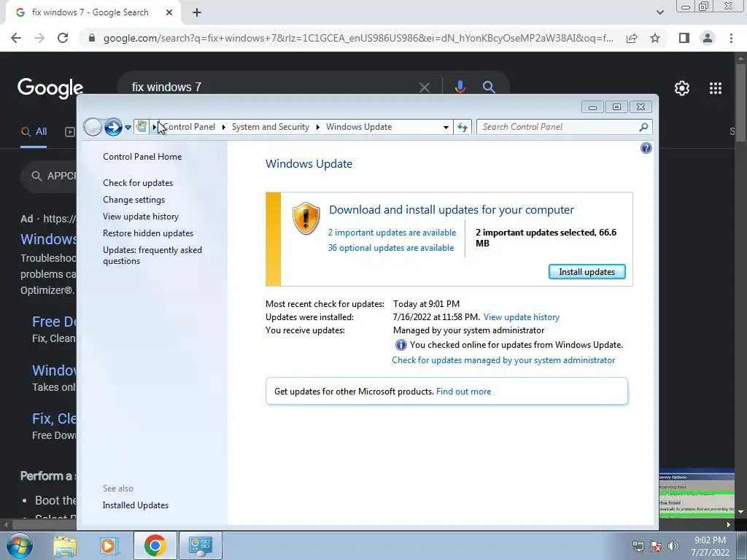Click the Search Control Panel magnifier icon

point(643,127)
